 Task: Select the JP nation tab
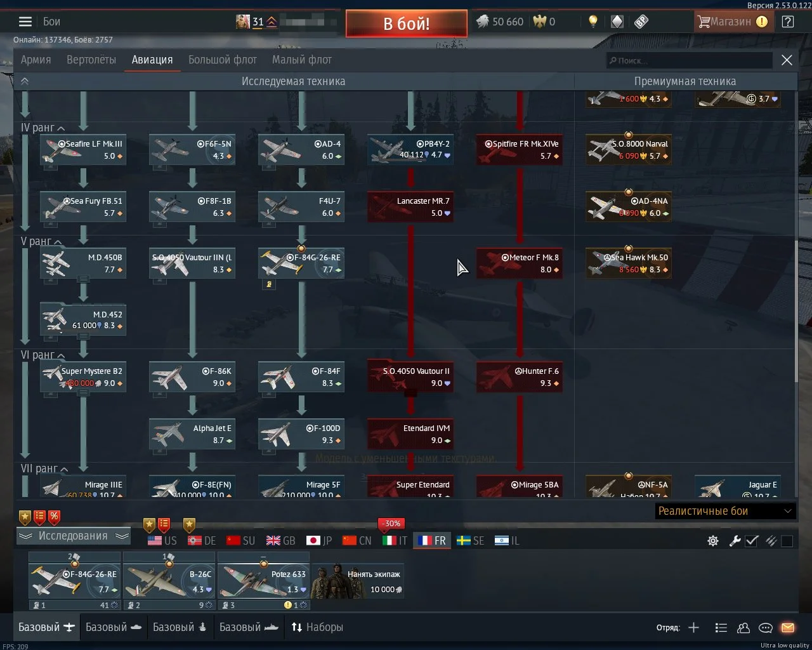point(319,541)
